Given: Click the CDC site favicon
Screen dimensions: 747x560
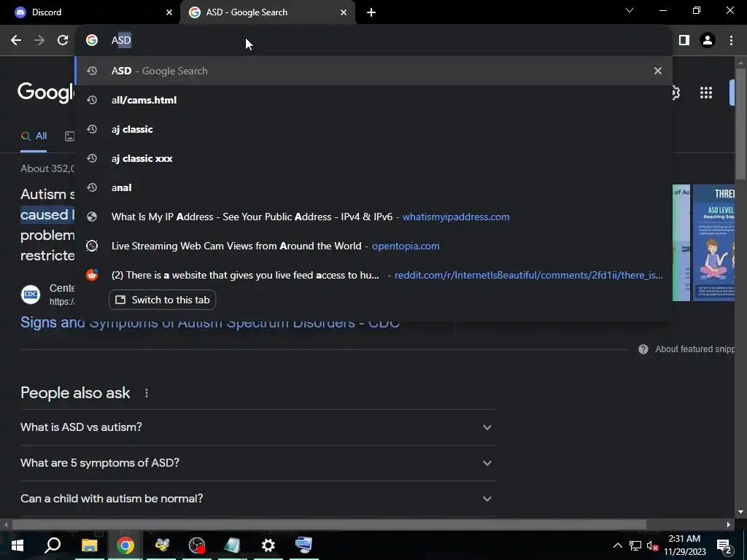Looking at the screenshot, I should tap(31, 295).
